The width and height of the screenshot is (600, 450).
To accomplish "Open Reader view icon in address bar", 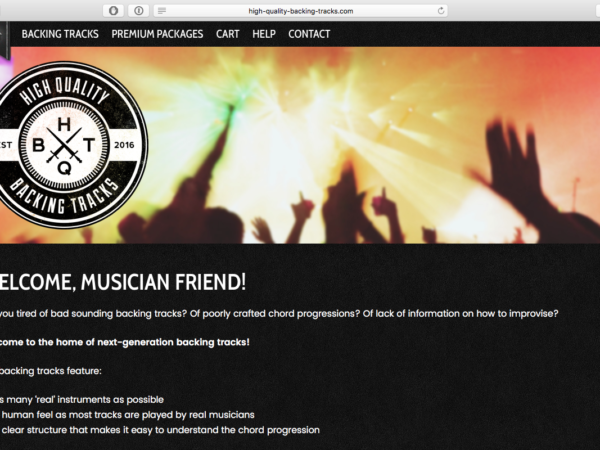I will pos(162,11).
